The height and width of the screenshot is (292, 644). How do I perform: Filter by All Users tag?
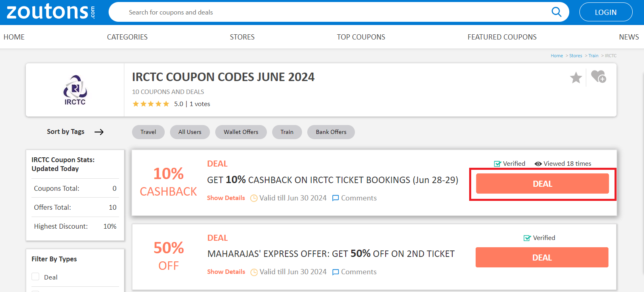[x=190, y=132]
